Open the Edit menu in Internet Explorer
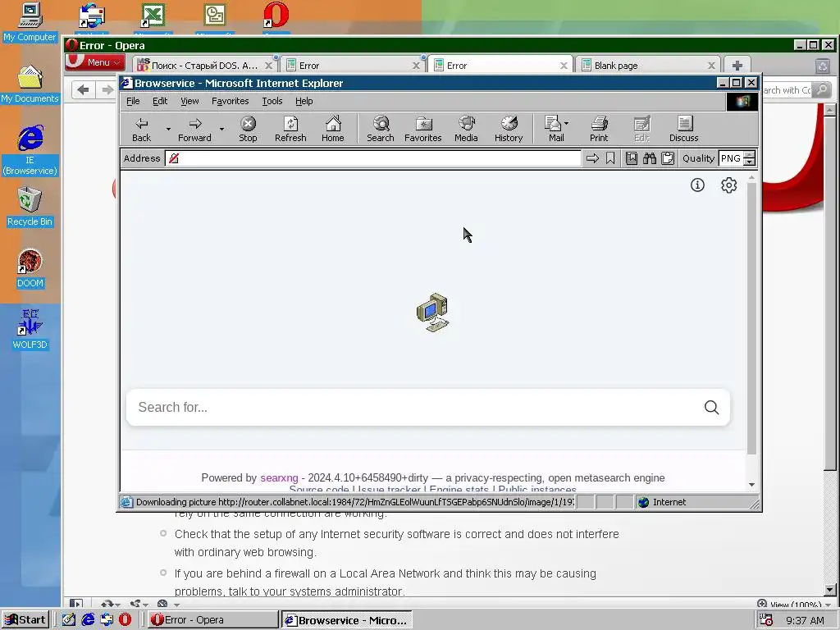Viewport: 840px width, 630px height. click(160, 101)
